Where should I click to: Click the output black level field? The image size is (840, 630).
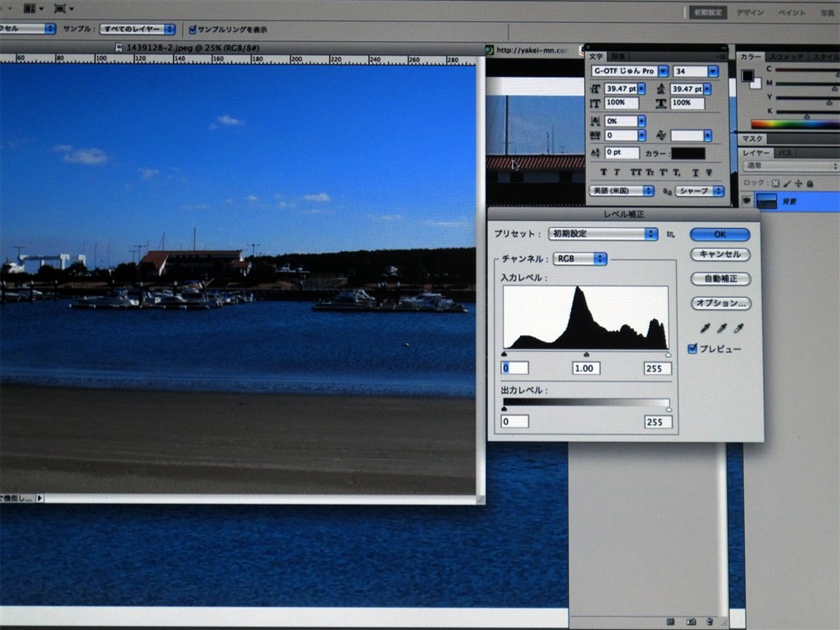click(x=515, y=422)
